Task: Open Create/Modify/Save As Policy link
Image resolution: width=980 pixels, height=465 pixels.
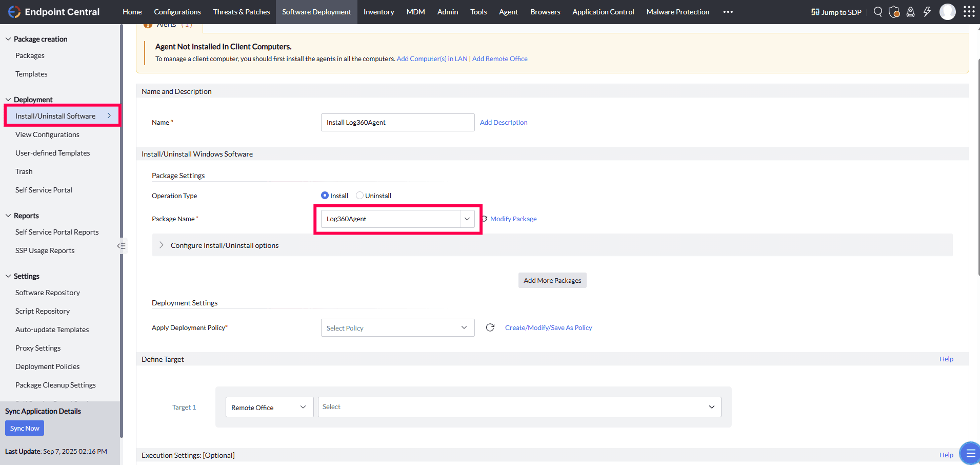Action: 549,327
